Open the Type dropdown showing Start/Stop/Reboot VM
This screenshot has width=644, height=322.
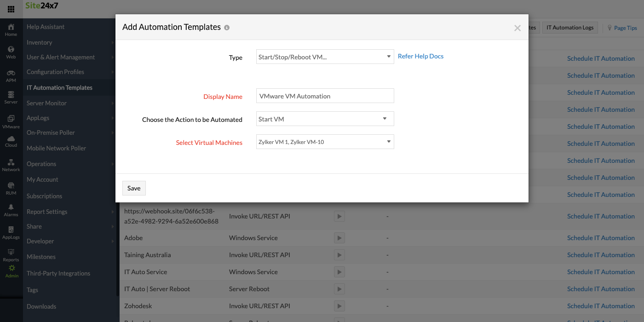coord(325,56)
